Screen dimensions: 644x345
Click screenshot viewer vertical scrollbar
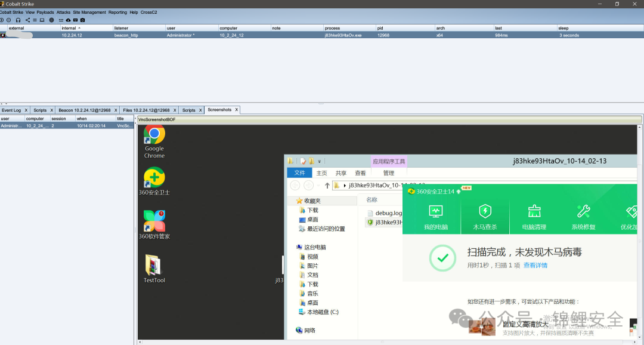(x=640, y=232)
